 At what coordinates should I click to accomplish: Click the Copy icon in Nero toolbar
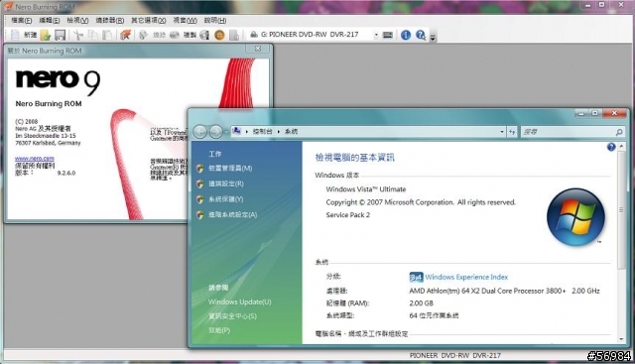pos(92,36)
